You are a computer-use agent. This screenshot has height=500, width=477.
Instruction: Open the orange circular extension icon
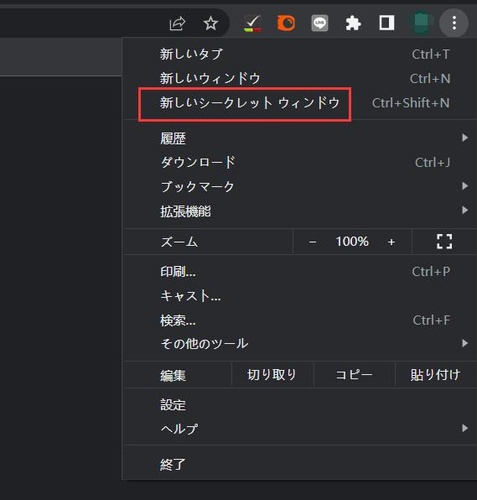point(286,23)
